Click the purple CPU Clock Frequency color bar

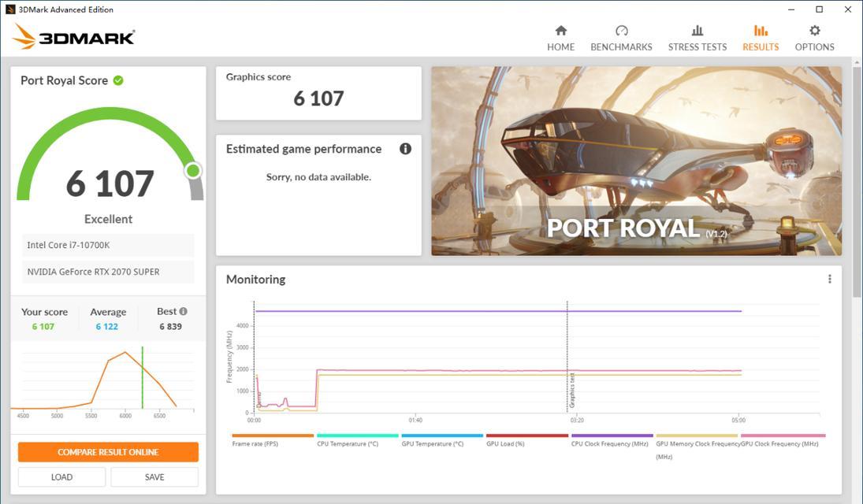612,435
